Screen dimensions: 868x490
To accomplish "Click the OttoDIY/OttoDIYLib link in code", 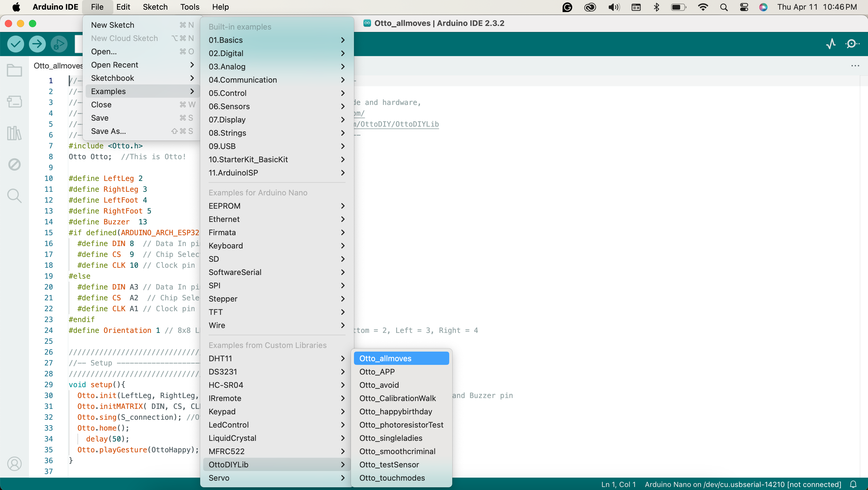I will pyautogui.click(x=396, y=124).
